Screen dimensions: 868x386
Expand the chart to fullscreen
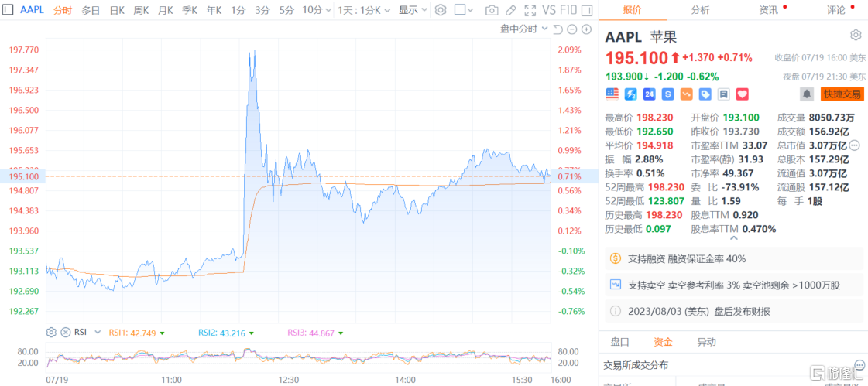(x=530, y=10)
